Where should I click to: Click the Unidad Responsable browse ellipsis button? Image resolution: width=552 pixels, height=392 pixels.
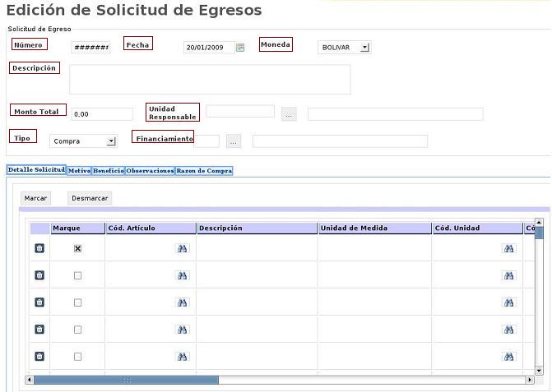coord(289,114)
